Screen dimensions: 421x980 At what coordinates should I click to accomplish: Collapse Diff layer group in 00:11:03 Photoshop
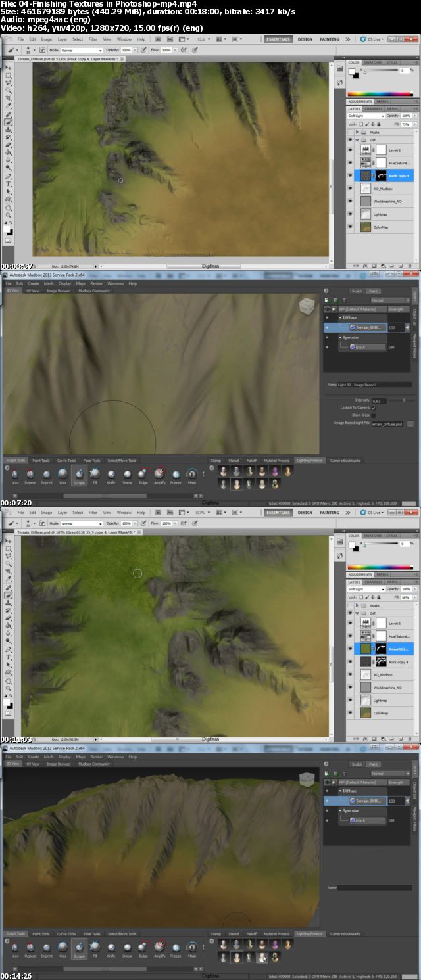(358, 613)
